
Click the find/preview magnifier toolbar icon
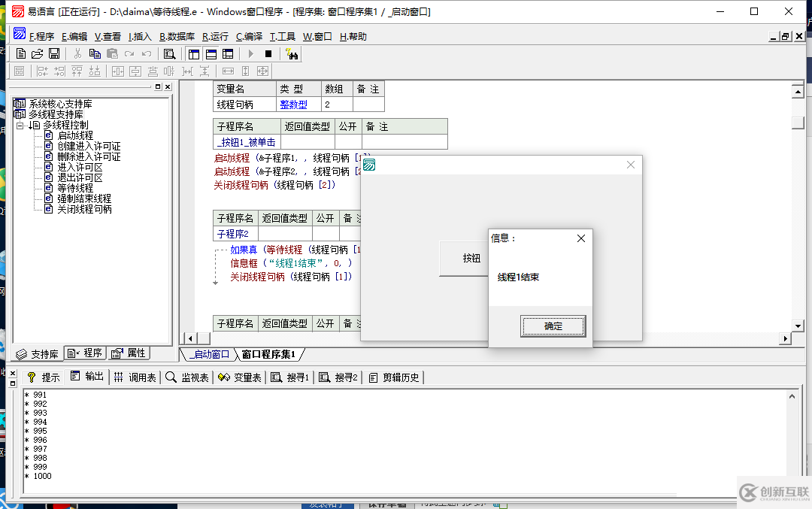tap(169, 53)
